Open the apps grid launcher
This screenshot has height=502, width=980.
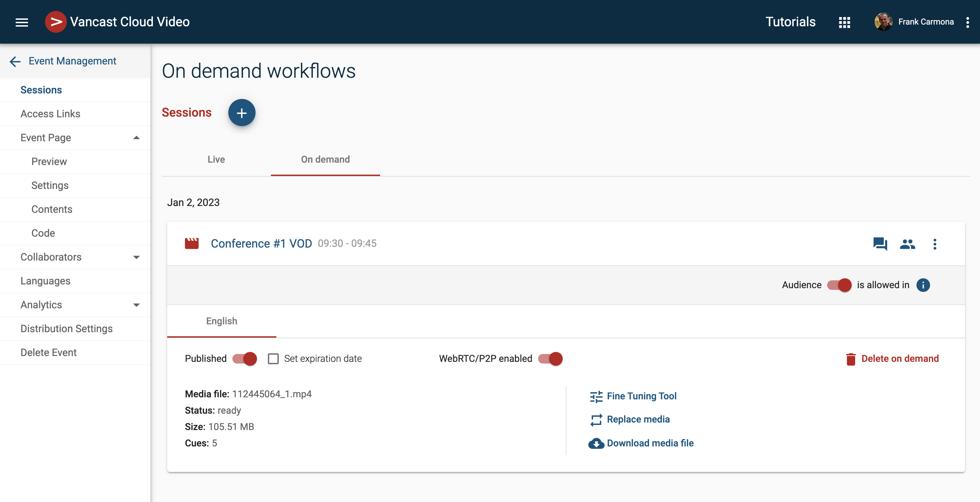pyautogui.click(x=844, y=22)
